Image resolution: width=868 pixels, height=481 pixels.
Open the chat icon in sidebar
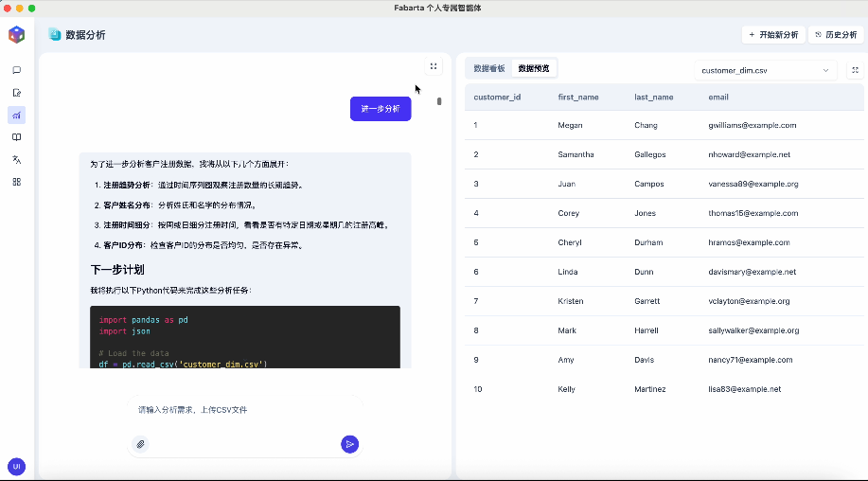click(17, 70)
